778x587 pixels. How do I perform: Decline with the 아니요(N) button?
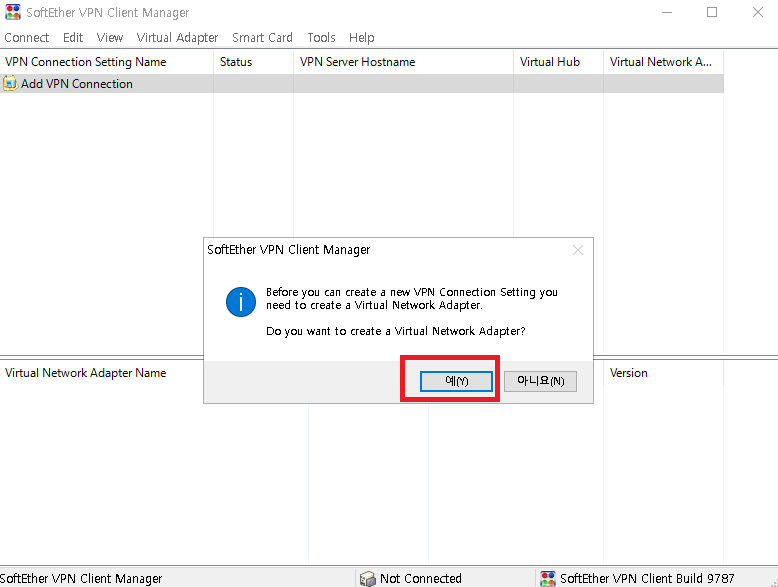(540, 381)
